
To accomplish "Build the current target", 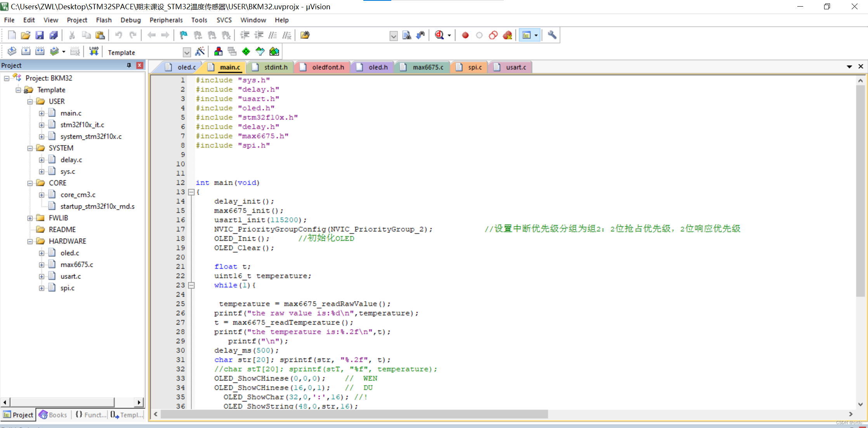I will pyautogui.click(x=26, y=51).
